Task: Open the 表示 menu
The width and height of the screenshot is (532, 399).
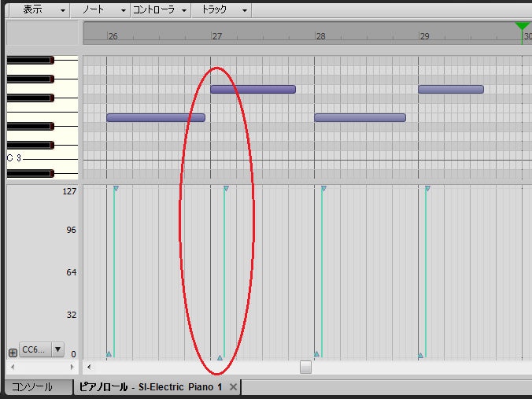Action: click(x=39, y=10)
